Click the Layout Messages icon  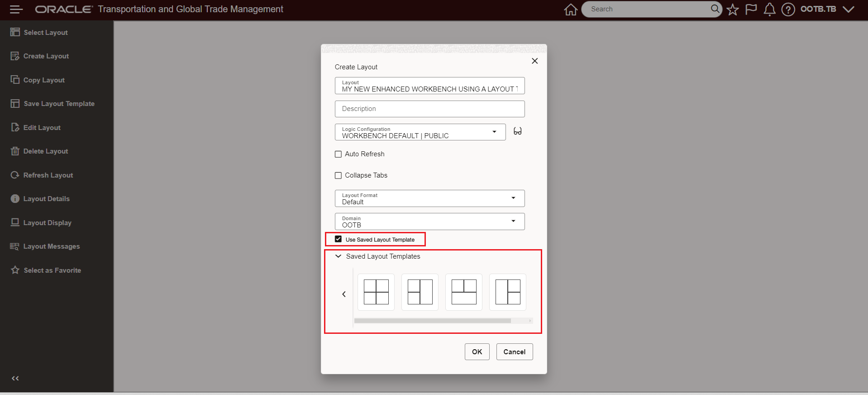(x=15, y=246)
